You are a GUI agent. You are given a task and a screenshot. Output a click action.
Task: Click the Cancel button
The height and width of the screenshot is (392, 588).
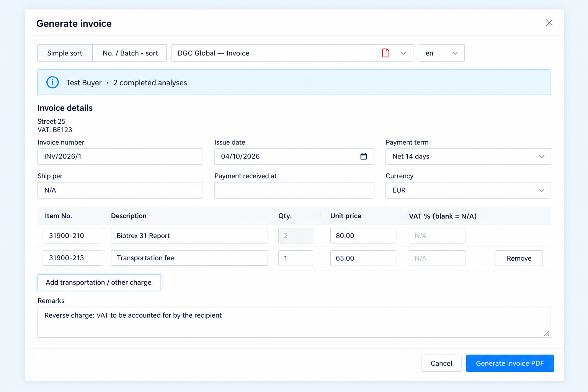click(441, 363)
